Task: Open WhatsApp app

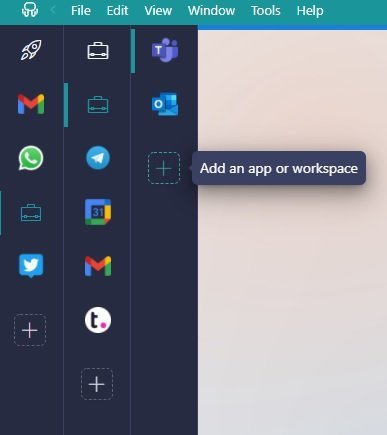Action: pos(31,158)
